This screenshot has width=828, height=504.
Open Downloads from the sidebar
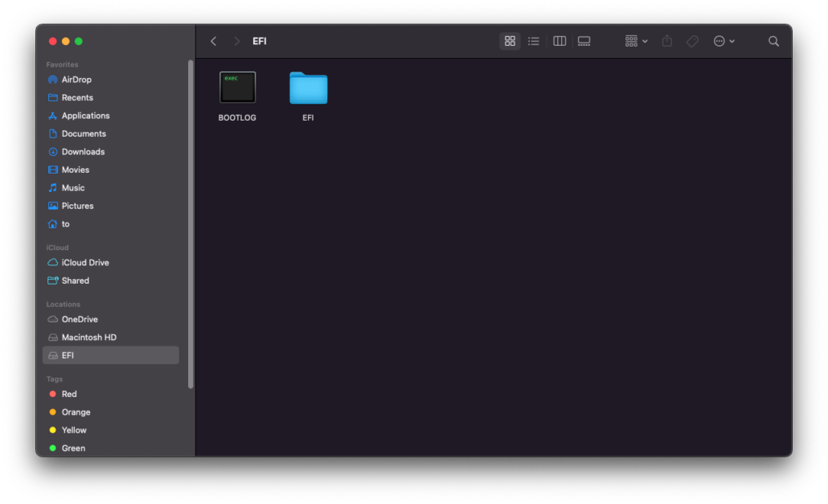(84, 151)
